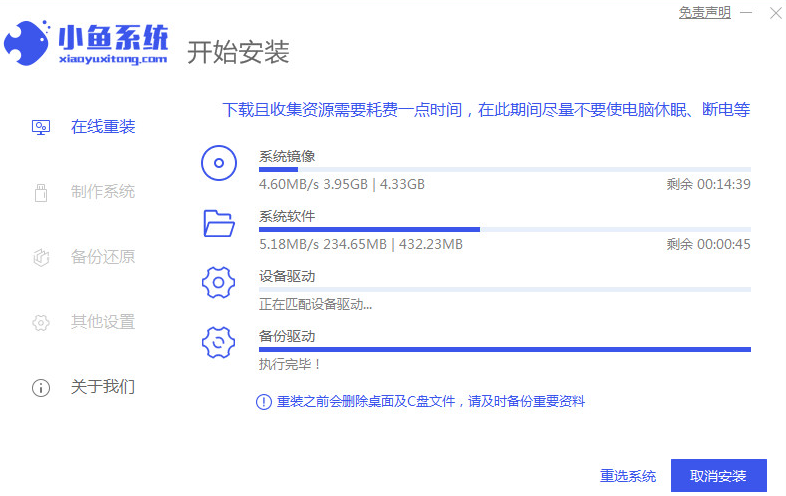Click the 小鱼系统 fish logo
This screenshot has height=496, width=786.
(x=27, y=43)
